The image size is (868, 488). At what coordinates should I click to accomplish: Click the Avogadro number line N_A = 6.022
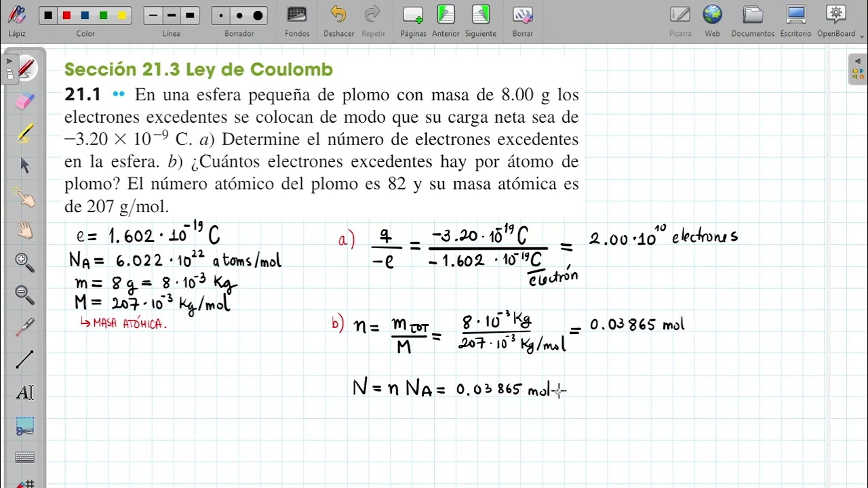point(175,260)
